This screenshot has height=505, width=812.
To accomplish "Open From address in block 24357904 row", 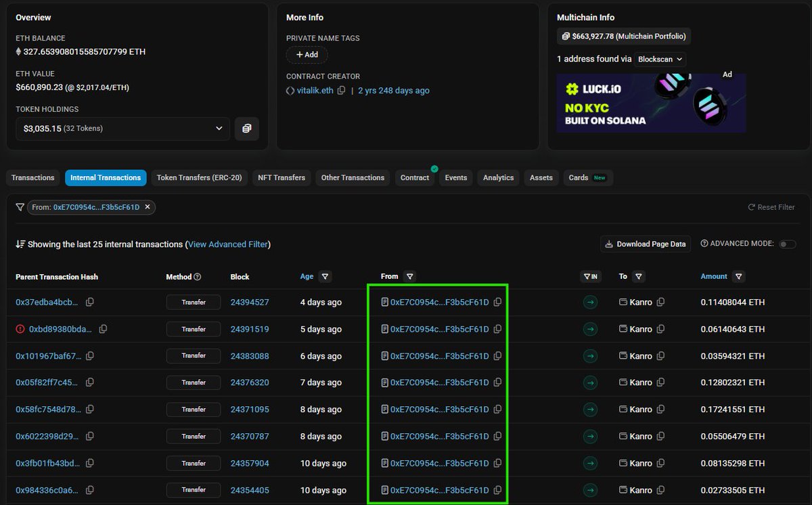I will pos(439,463).
